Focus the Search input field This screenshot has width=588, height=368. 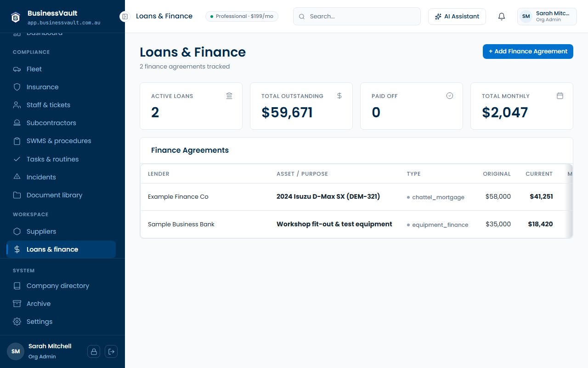pyautogui.click(x=357, y=17)
